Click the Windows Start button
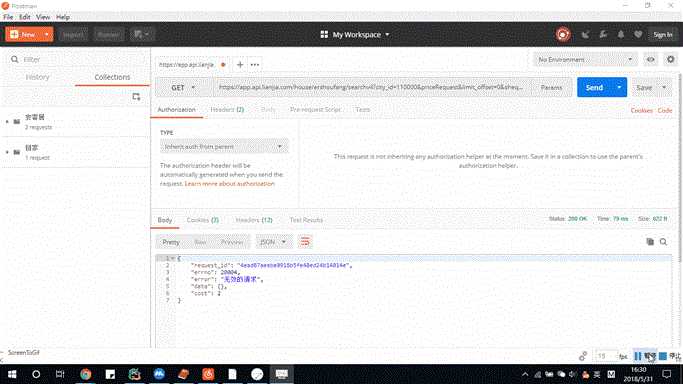Screen dimensions: 683x384 12,374
